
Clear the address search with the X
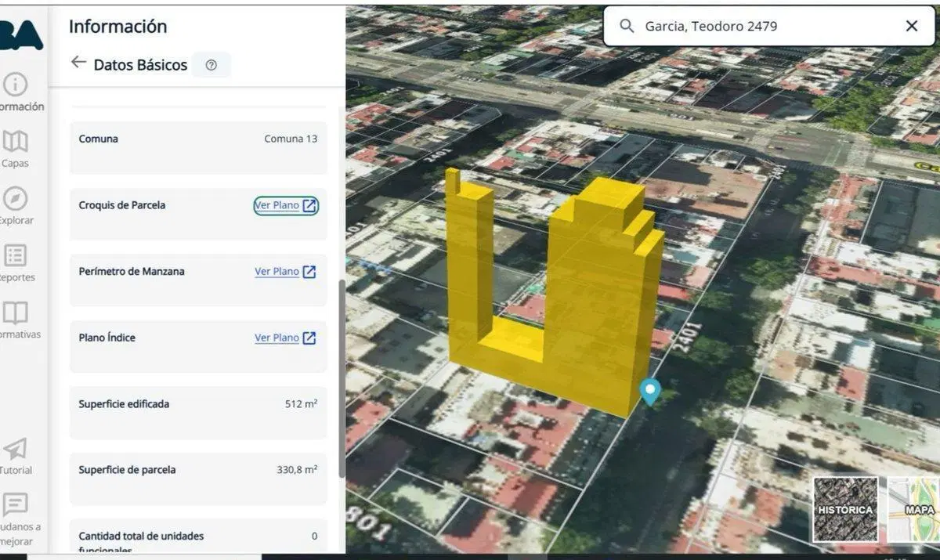tap(912, 26)
